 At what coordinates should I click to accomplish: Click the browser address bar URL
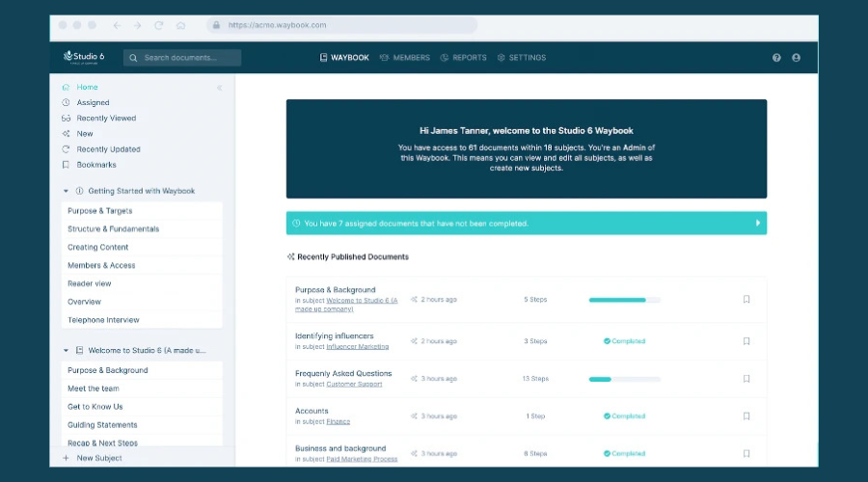click(278, 25)
